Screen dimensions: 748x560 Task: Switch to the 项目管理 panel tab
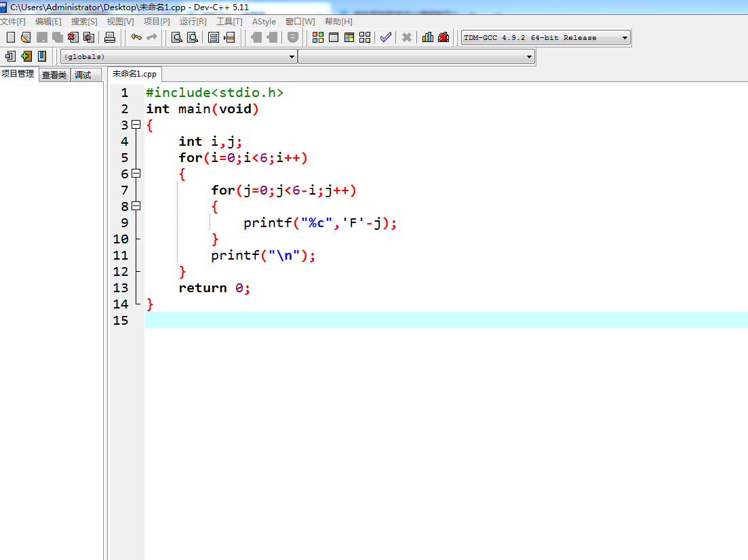point(18,74)
